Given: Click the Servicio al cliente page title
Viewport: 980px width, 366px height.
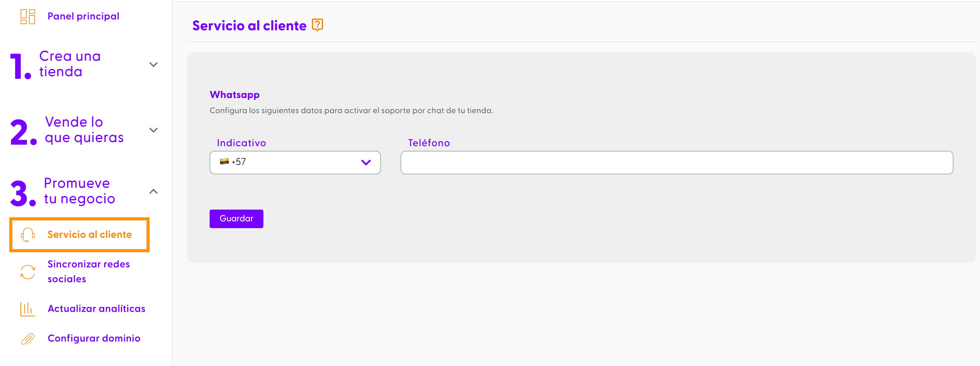Looking at the screenshot, I should tap(249, 25).
